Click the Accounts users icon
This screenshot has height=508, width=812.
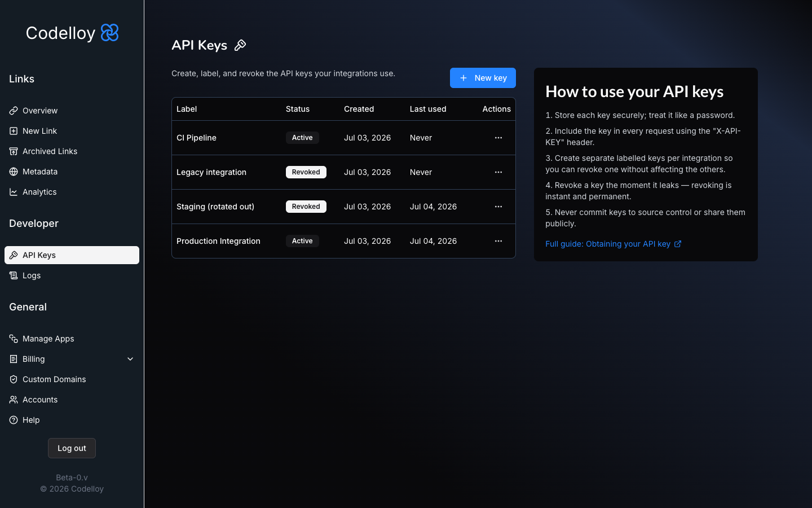pyautogui.click(x=14, y=400)
